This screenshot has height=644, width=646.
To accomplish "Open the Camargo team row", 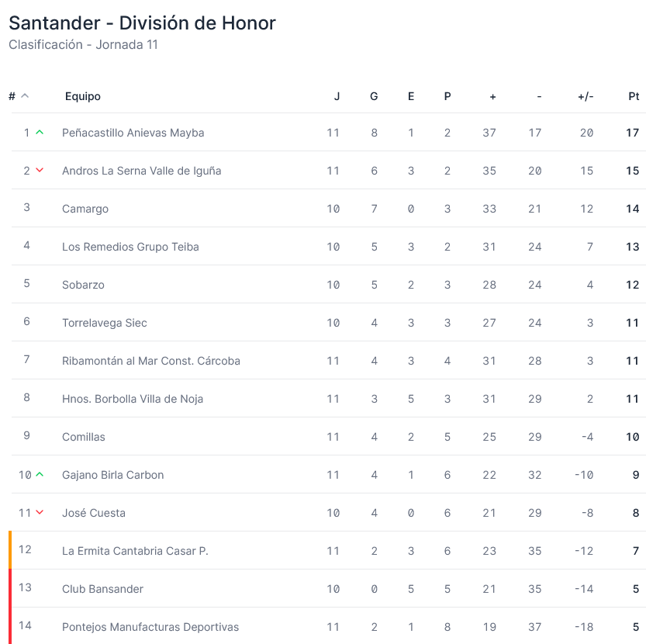I will tap(328, 208).
